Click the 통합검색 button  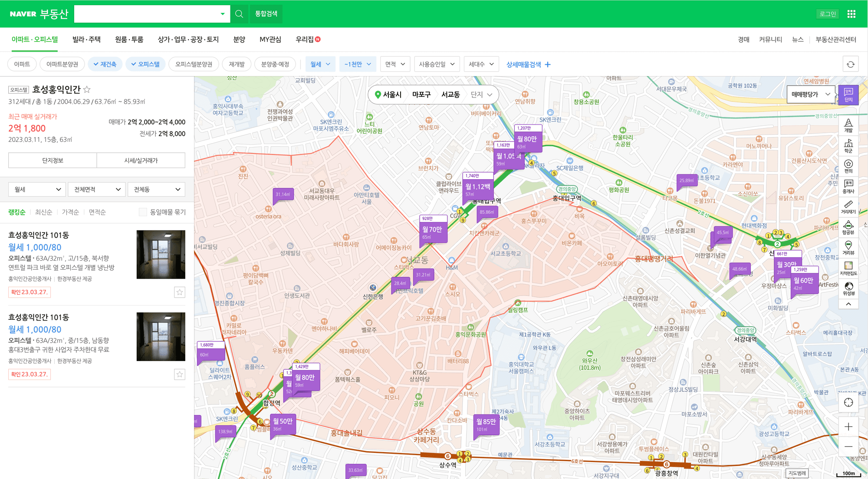266,14
